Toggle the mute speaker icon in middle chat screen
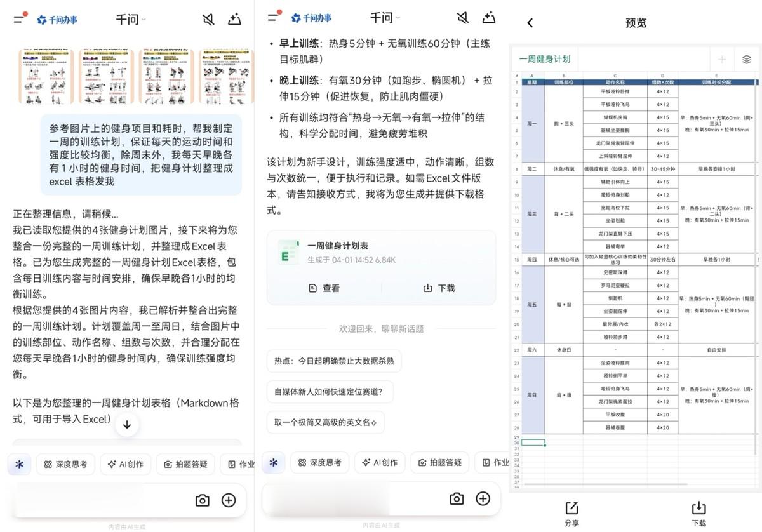762x532 pixels. [463, 18]
